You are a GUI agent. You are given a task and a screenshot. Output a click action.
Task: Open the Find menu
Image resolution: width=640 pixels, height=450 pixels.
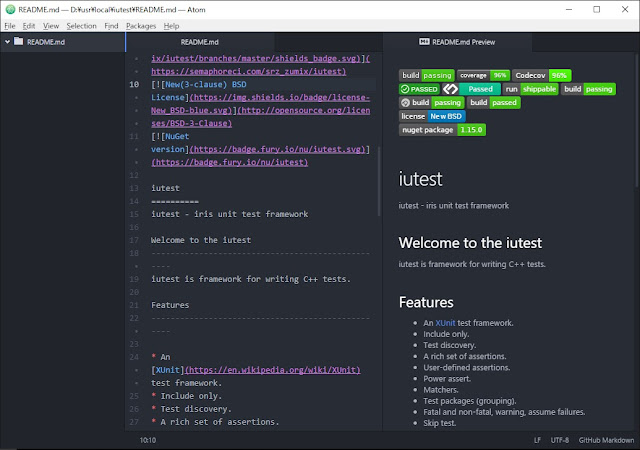coord(111,26)
